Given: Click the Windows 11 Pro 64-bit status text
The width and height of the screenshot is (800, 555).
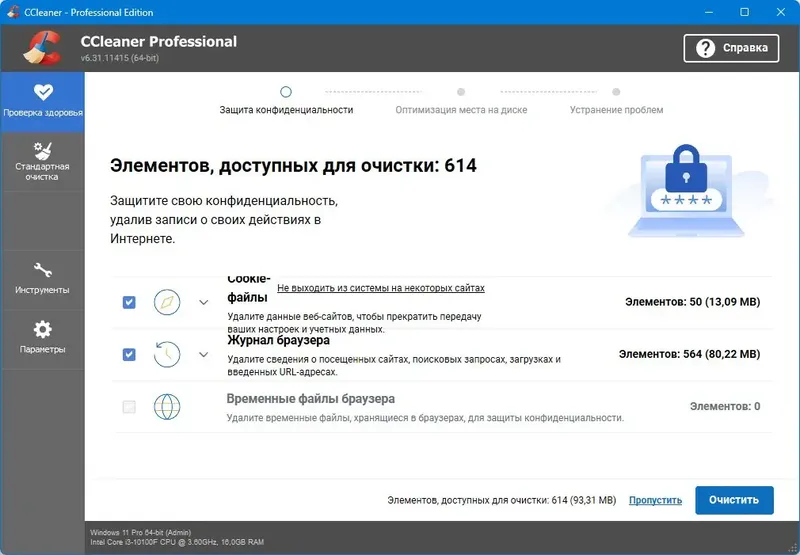Looking at the screenshot, I should (x=140, y=533).
